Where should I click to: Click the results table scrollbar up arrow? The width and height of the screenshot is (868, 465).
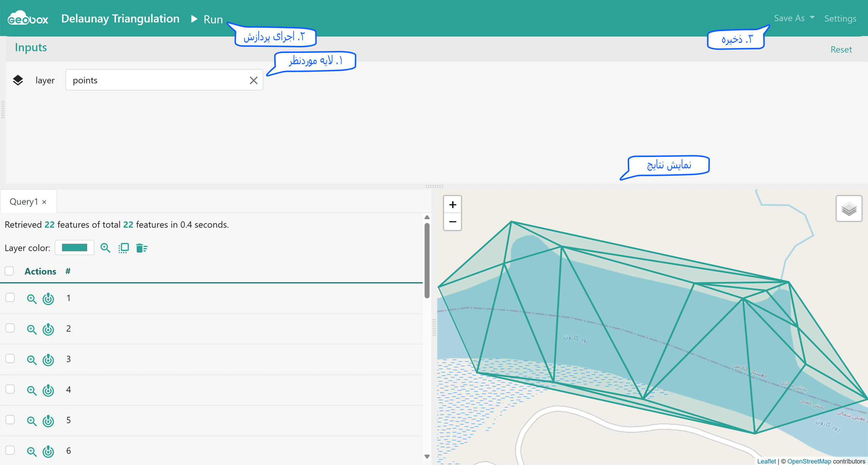click(427, 217)
